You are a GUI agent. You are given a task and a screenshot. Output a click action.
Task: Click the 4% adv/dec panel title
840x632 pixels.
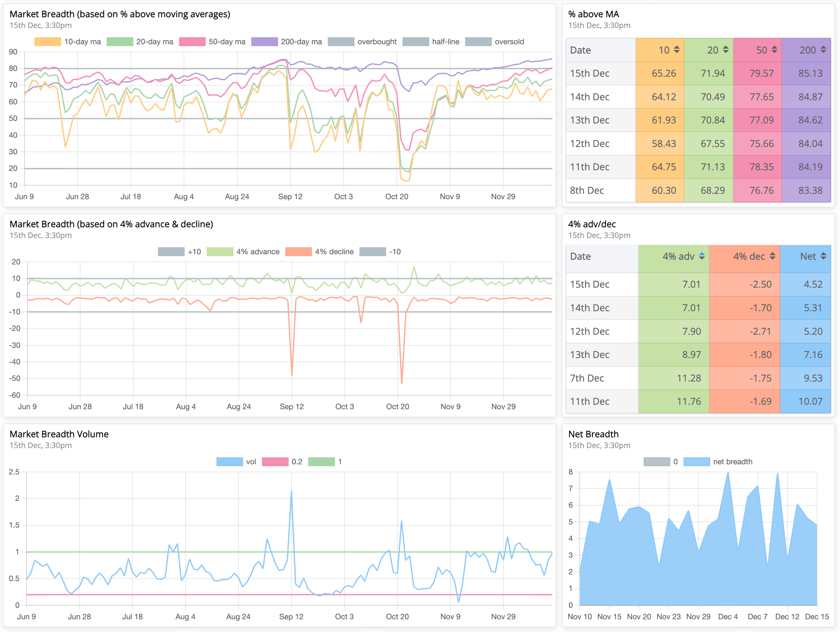point(592,224)
